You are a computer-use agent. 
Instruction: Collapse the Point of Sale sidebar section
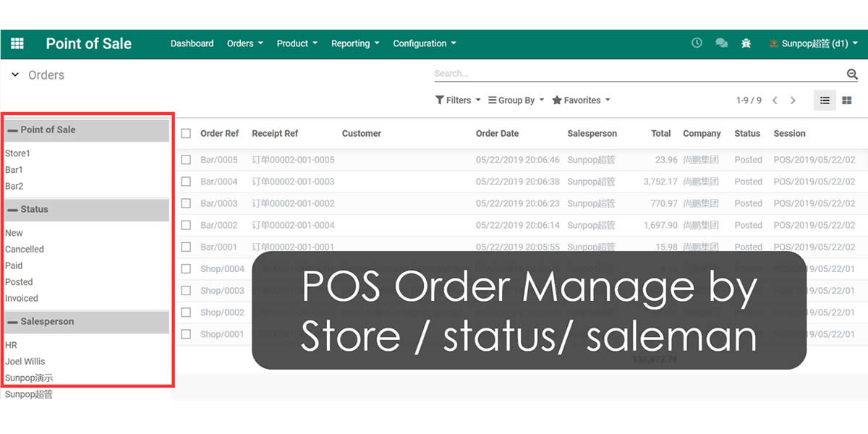(x=13, y=130)
